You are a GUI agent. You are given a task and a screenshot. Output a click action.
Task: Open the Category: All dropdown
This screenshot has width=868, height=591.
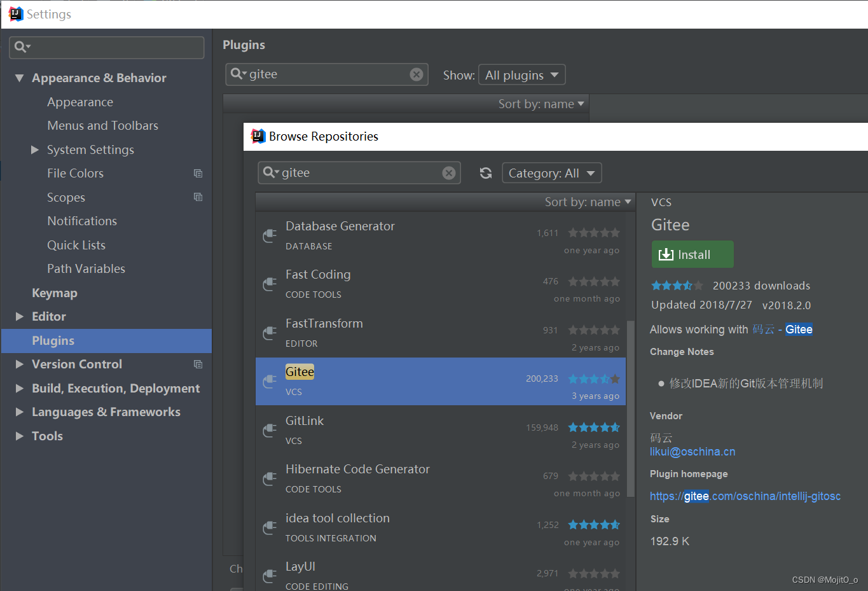click(x=551, y=173)
